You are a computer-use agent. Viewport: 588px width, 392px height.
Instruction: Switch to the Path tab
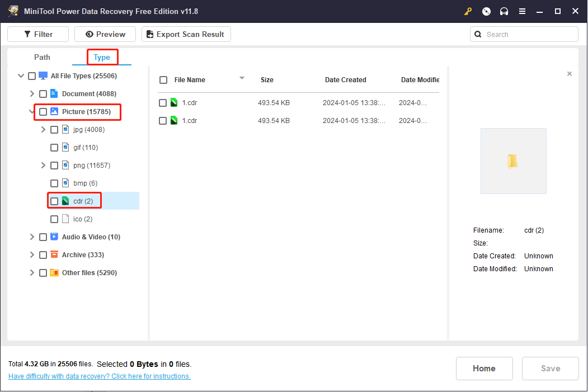[x=42, y=57]
